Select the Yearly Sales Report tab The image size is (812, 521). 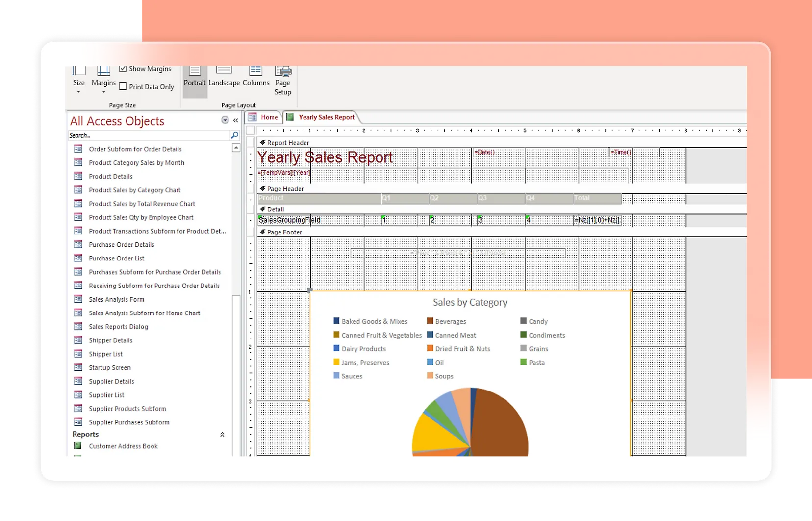(326, 117)
